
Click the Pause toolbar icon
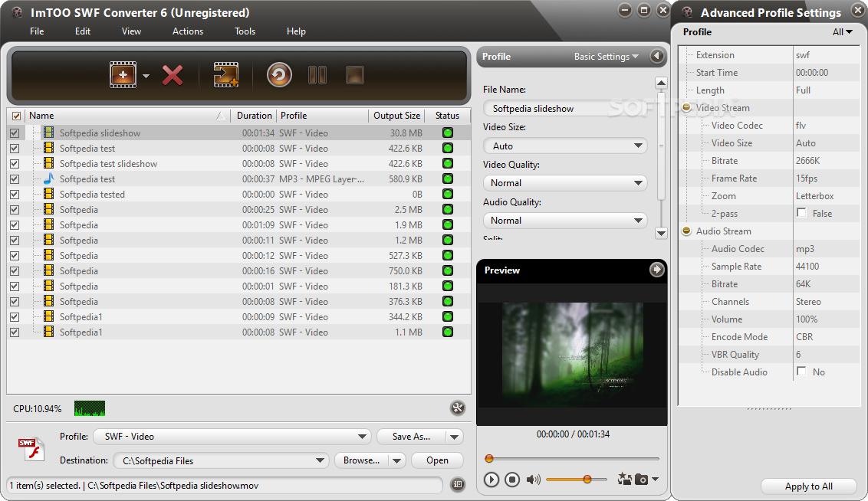(x=317, y=75)
